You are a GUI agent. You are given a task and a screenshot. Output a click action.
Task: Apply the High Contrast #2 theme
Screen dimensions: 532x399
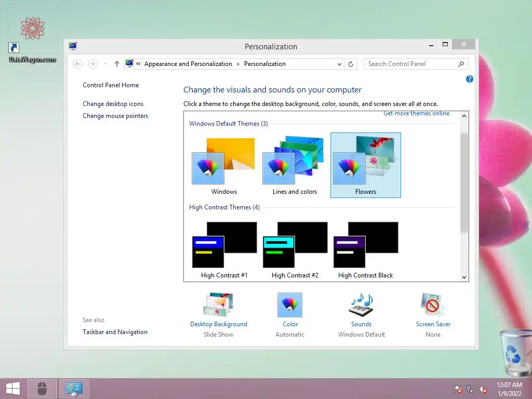(295, 250)
